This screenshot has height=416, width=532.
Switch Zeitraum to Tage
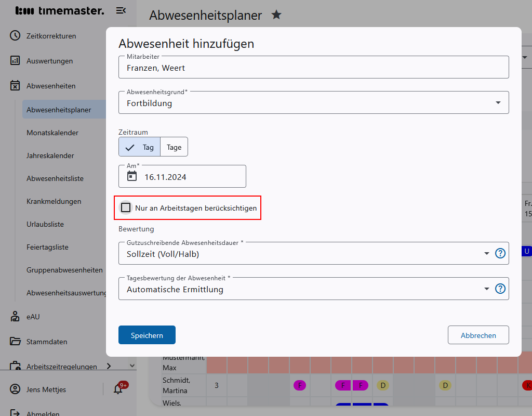[x=174, y=147]
